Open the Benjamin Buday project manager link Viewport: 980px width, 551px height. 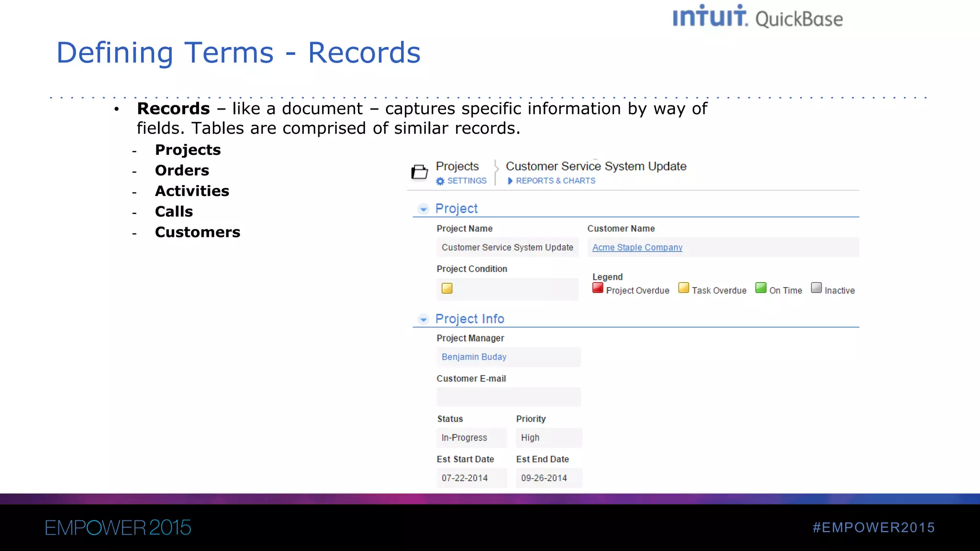click(x=474, y=357)
